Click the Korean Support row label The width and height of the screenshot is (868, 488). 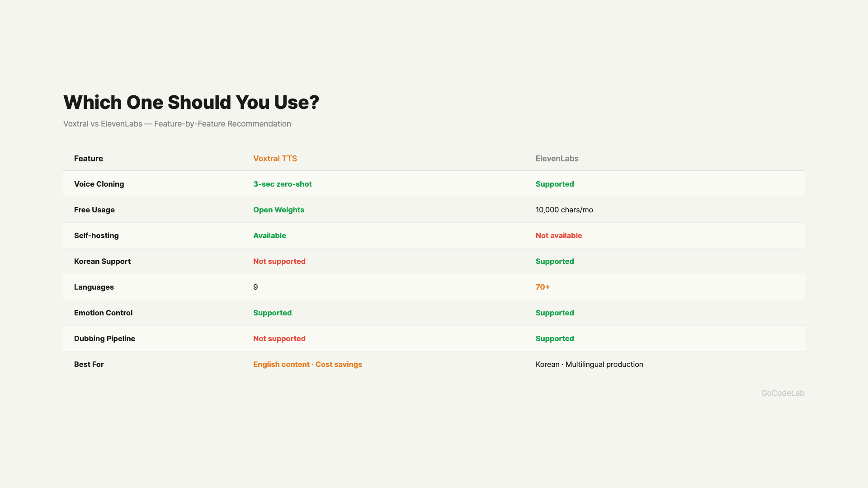pyautogui.click(x=102, y=261)
